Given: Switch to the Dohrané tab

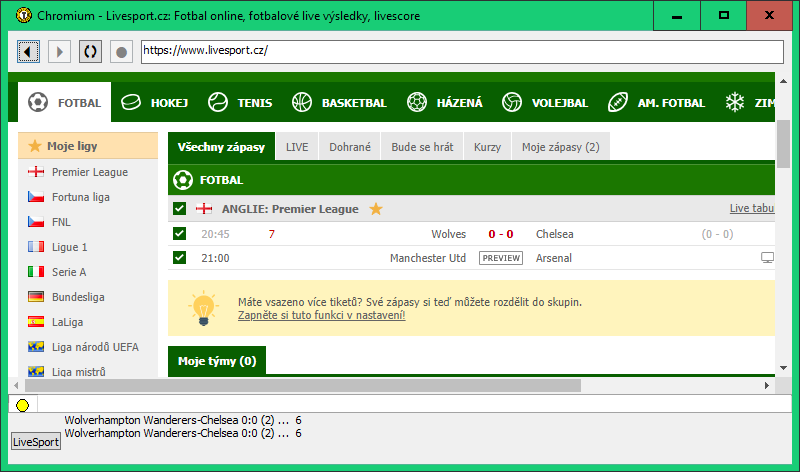Looking at the screenshot, I should click(350, 147).
